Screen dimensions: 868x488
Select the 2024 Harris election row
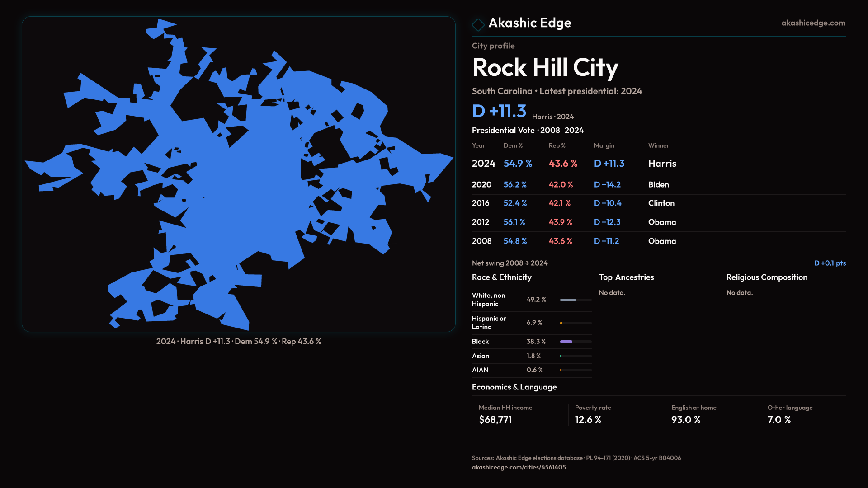coord(658,164)
